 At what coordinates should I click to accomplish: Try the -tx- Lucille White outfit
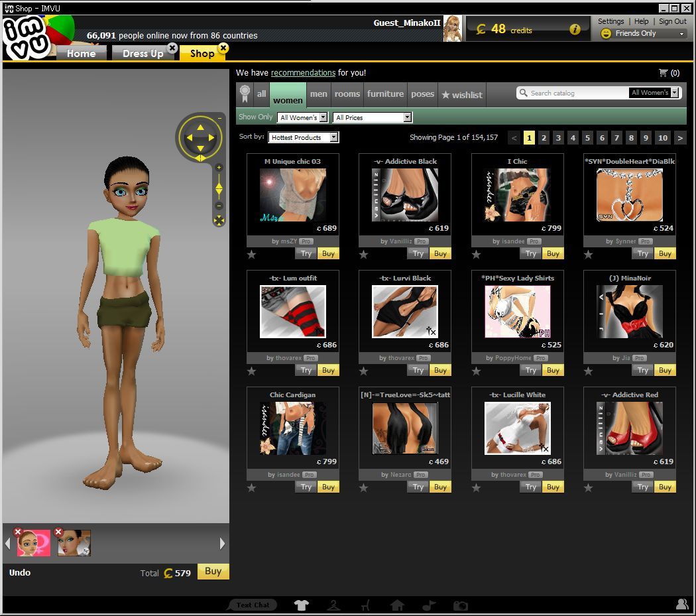[x=530, y=487]
